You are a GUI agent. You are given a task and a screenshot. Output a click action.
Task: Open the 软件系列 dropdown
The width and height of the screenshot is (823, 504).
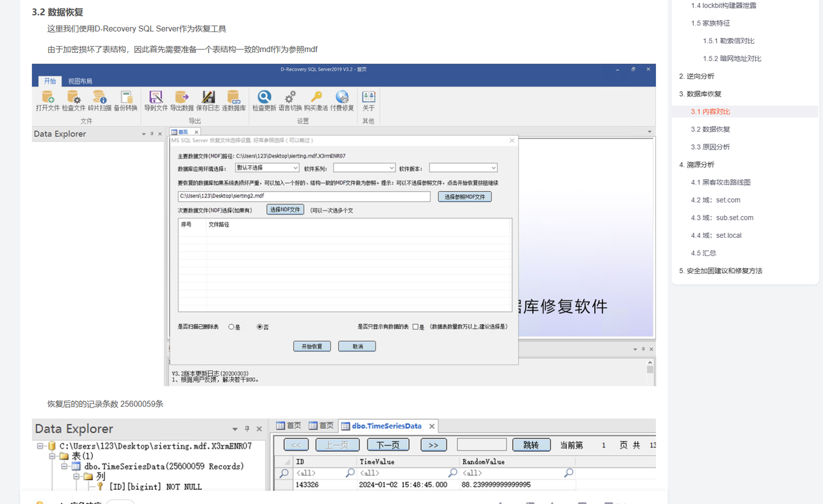click(x=364, y=168)
